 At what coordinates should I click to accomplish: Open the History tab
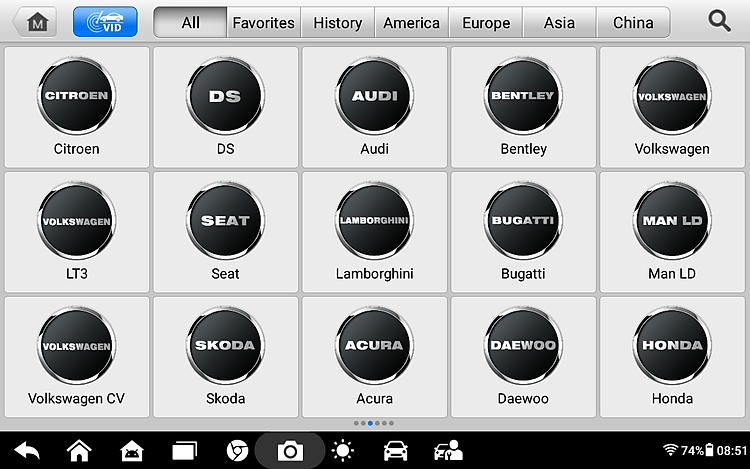(x=338, y=22)
